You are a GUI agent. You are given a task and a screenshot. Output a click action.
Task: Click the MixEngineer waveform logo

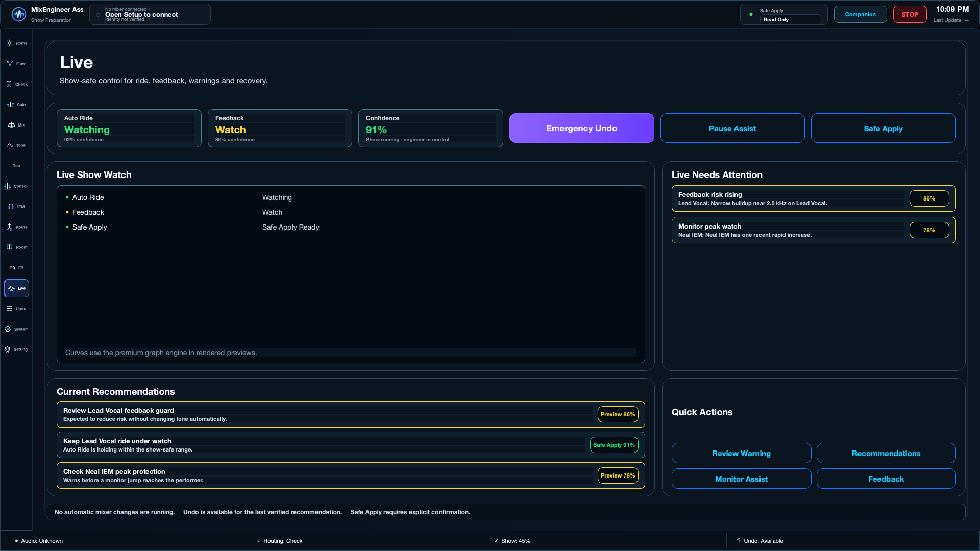[x=19, y=14]
